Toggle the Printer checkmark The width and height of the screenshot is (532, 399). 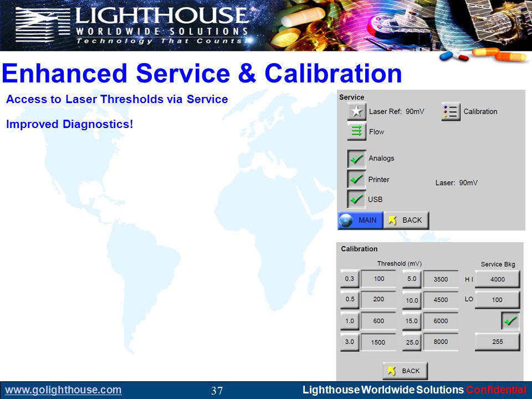[x=356, y=179]
